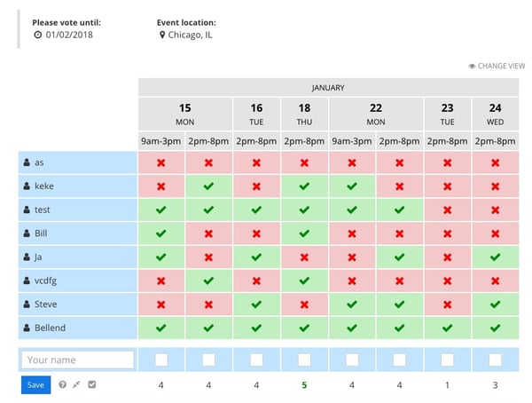Click the help question mark icon

(x=63, y=384)
